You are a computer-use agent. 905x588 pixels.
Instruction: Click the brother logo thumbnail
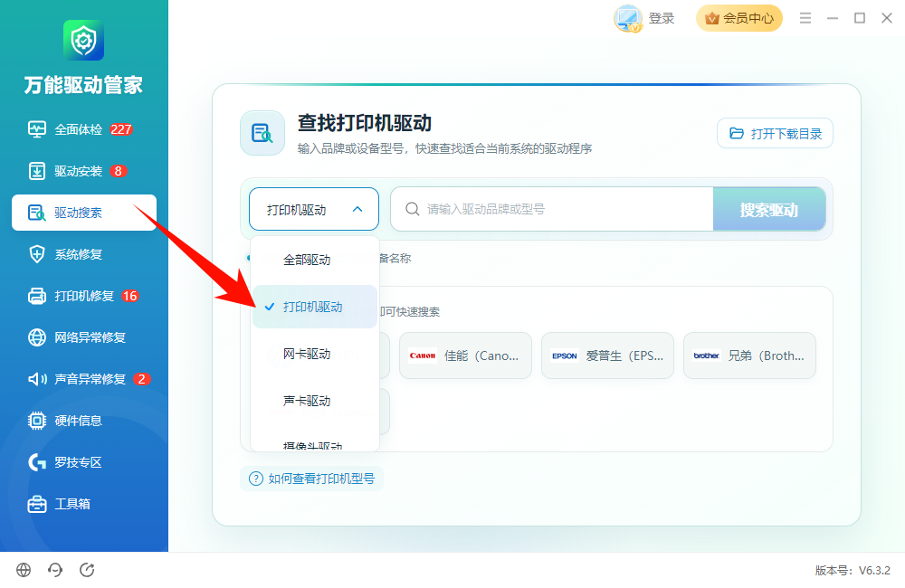coord(707,356)
